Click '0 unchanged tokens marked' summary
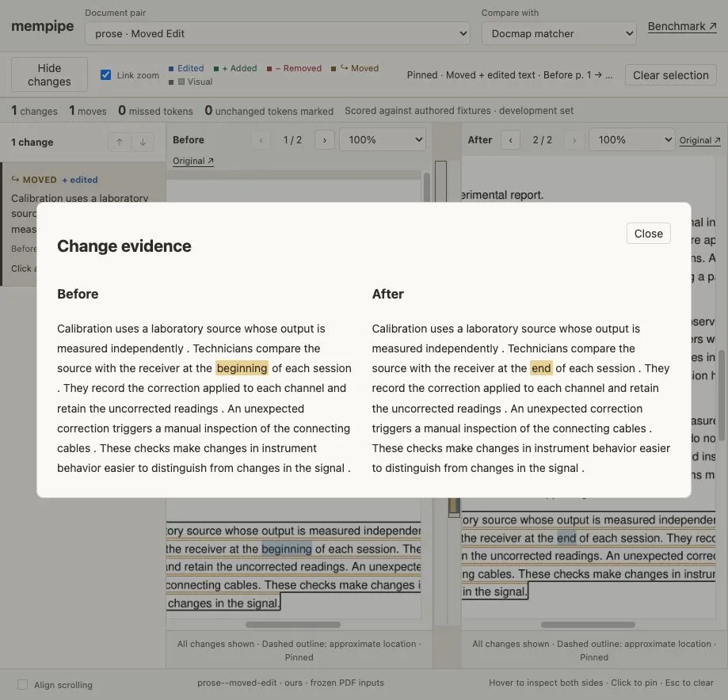 tap(269, 111)
